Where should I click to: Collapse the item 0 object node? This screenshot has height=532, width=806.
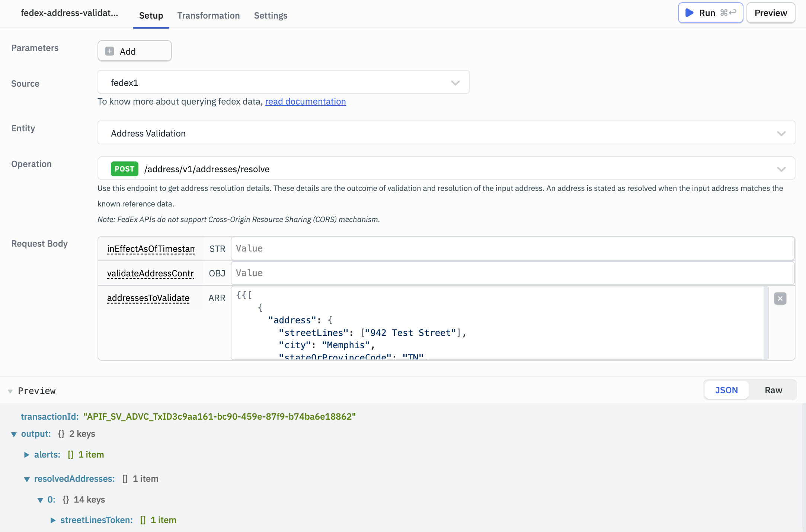click(x=40, y=500)
